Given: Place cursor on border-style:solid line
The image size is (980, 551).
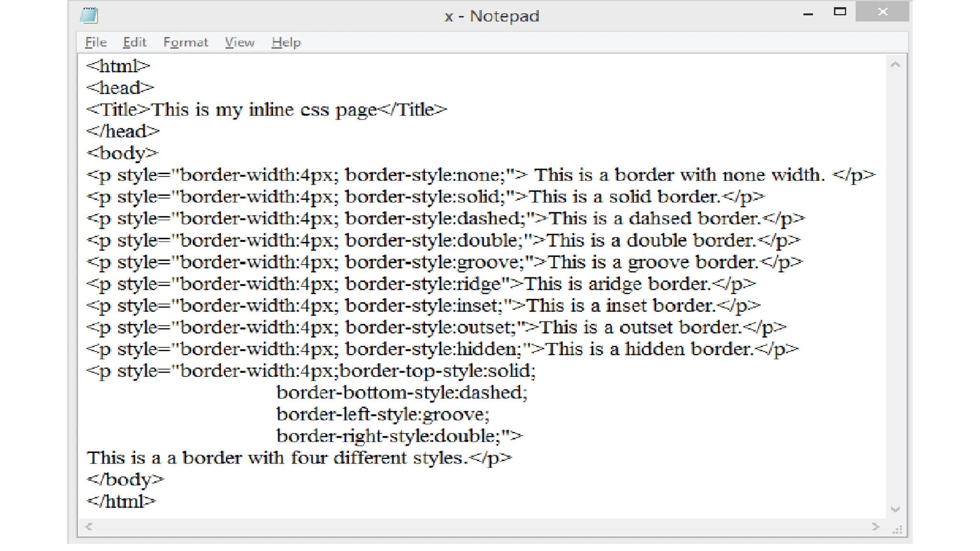Looking at the screenshot, I should coord(425,197).
